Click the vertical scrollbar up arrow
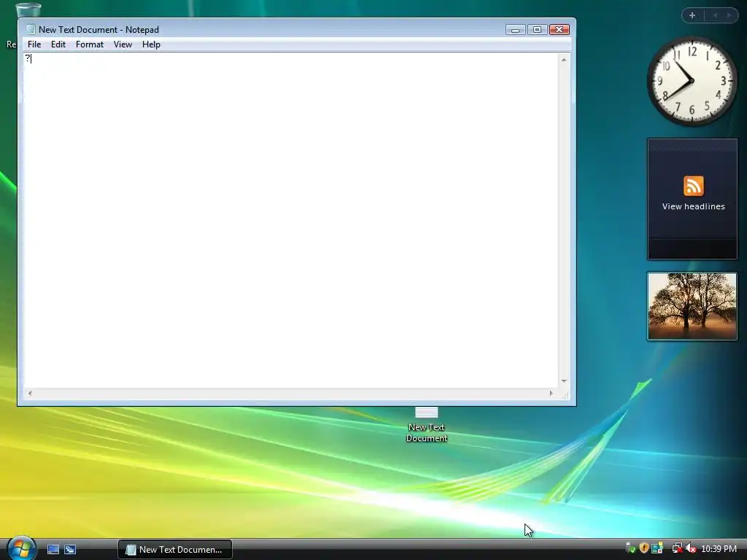Viewport: 747px width, 560px height. [x=564, y=60]
